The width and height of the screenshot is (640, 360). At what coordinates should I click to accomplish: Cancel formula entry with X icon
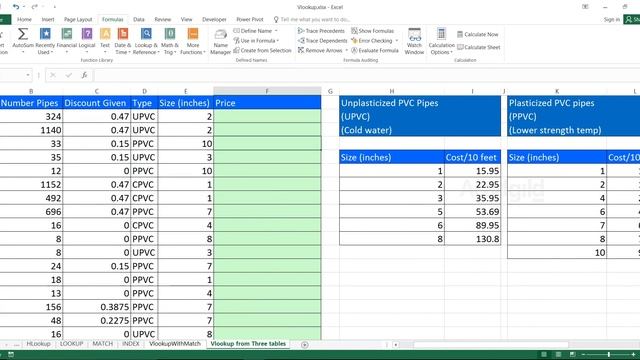click(x=53, y=75)
